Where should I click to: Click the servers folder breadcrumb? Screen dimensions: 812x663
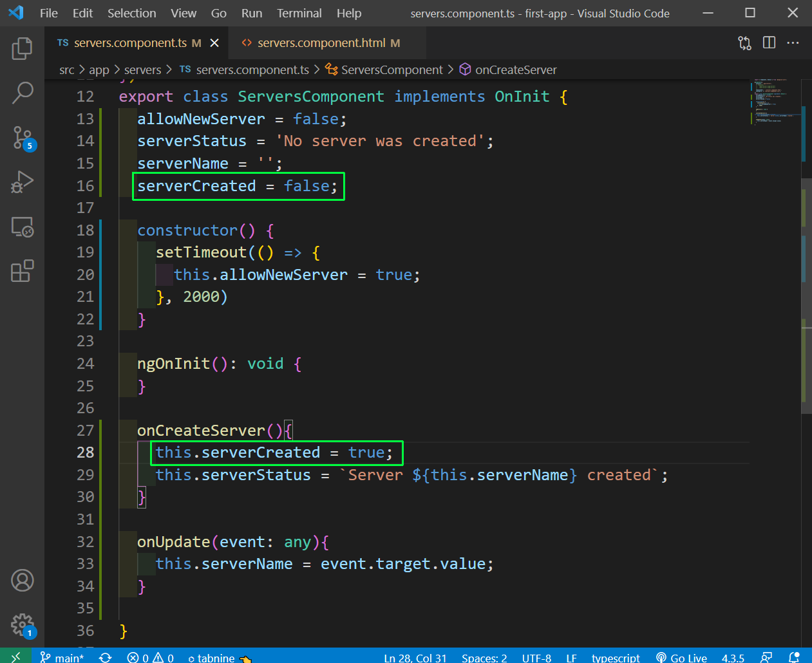[142, 70]
